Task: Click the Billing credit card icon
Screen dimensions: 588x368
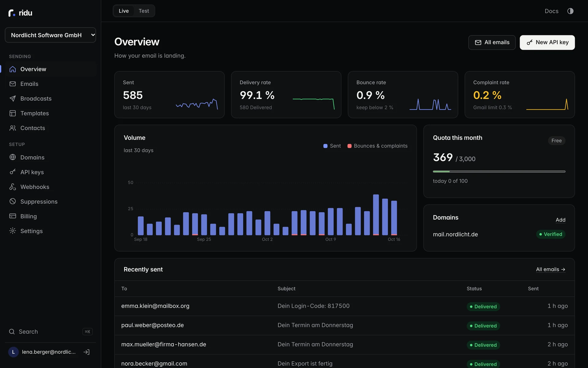Action: click(x=13, y=216)
